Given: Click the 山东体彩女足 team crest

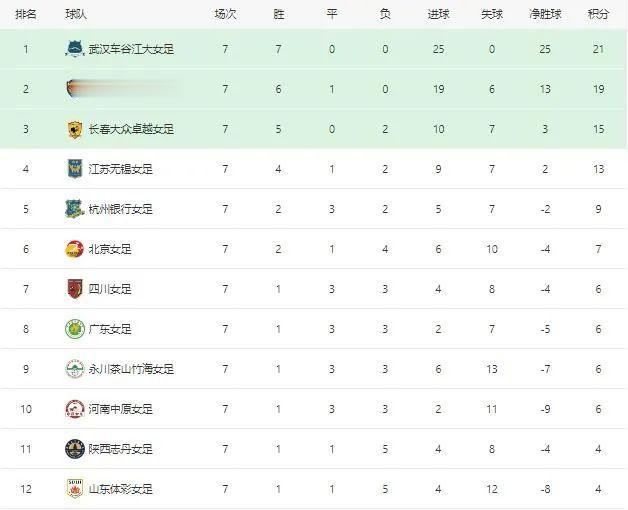Looking at the screenshot, I should tap(75, 489).
